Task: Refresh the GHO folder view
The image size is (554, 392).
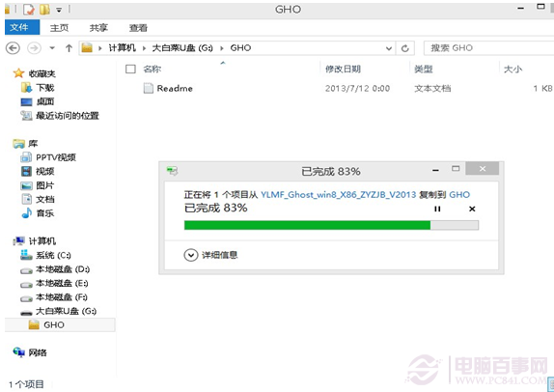Action: coord(405,48)
